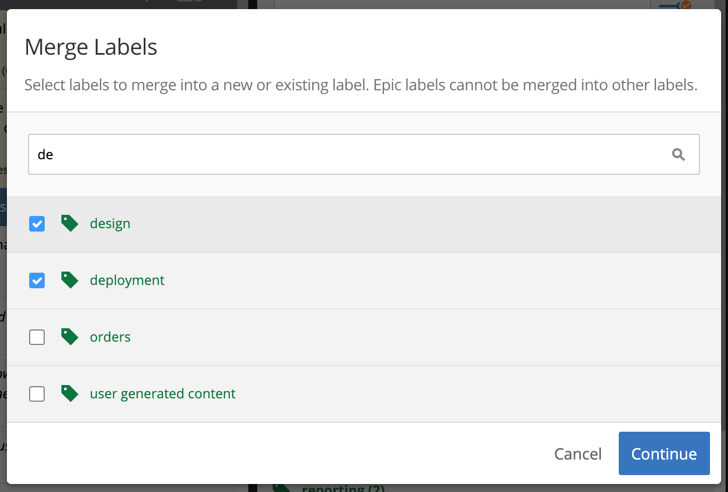The image size is (728, 492).
Task: Click the search magnifier icon
Action: 678,155
